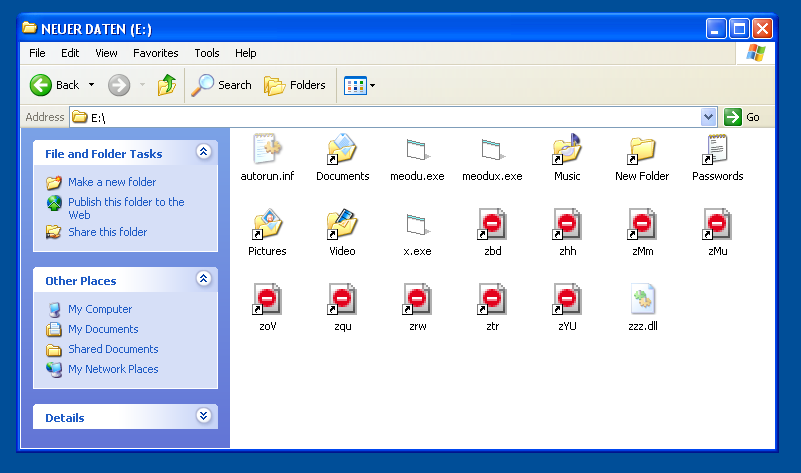Select the Passwords shortcut icon

pyautogui.click(x=717, y=151)
